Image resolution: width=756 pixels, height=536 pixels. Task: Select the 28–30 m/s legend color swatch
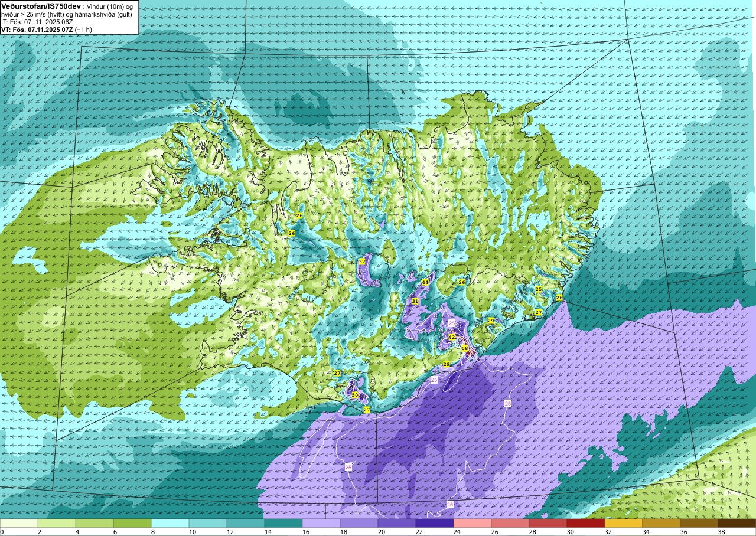click(548, 523)
